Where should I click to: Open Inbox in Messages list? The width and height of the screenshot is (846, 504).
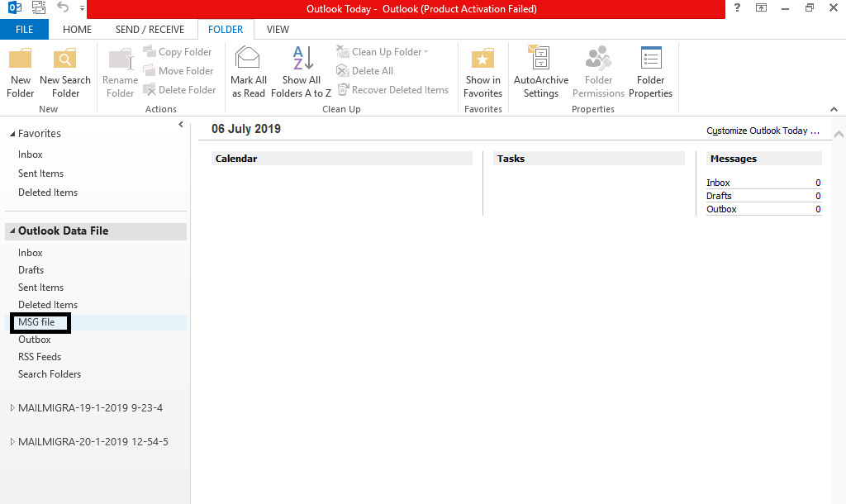point(718,183)
